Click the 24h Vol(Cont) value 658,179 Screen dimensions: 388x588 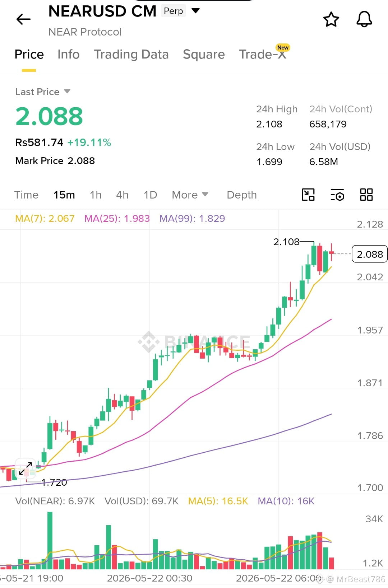tap(328, 124)
